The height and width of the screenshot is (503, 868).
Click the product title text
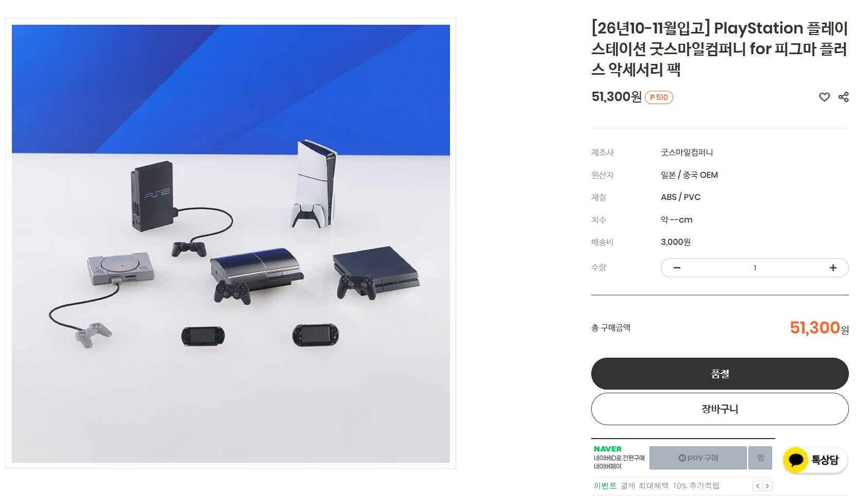click(720, 48)
